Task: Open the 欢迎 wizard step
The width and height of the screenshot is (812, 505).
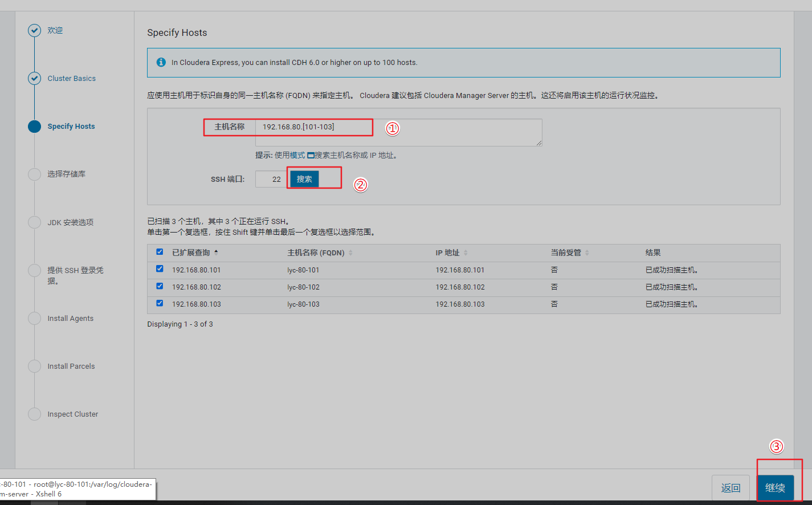Action: coord(55,30)
